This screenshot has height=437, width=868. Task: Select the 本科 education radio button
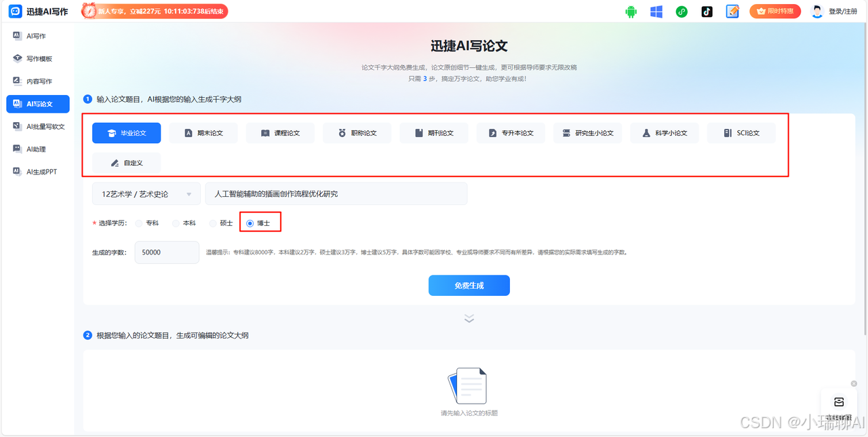(x=176, y=223)
